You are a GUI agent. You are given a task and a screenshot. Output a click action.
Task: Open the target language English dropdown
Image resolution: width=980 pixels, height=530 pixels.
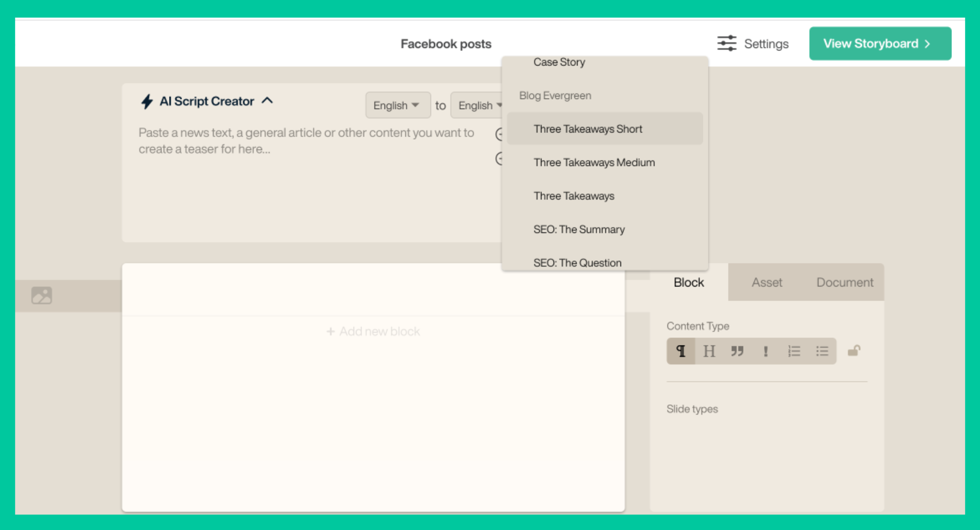click(477, 105)
